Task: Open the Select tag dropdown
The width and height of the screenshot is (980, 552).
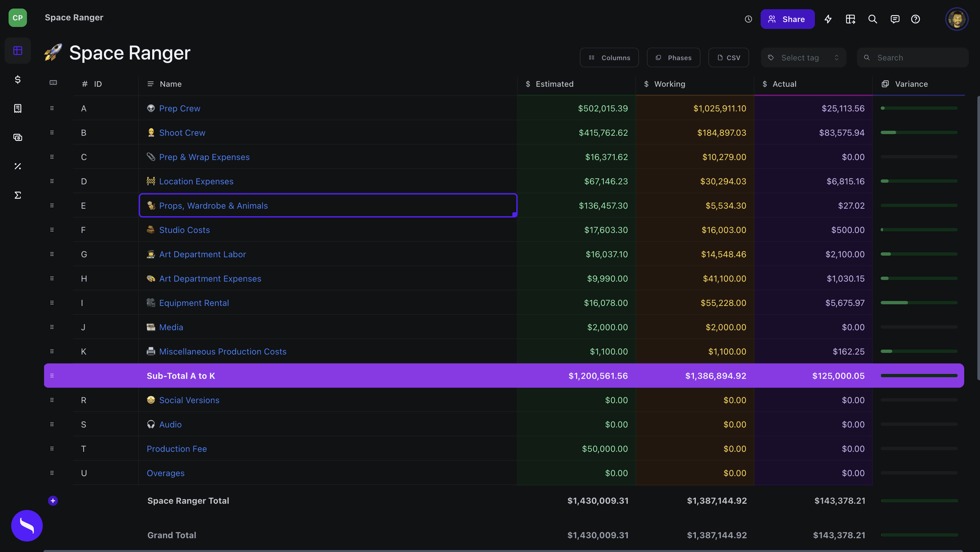Action: 803,58
